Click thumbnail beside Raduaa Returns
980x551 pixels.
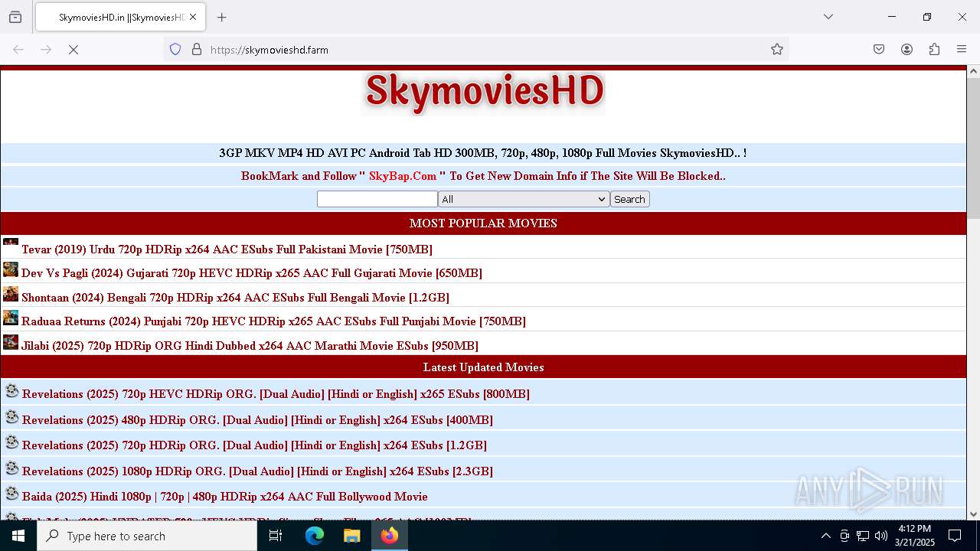point(11,318)
